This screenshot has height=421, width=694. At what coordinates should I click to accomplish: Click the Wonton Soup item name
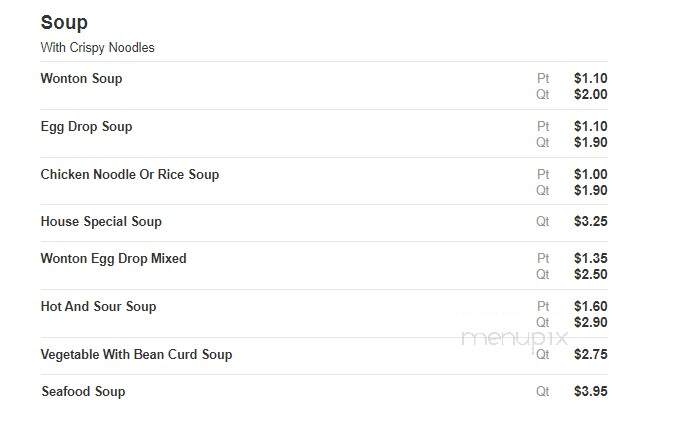(x=81, y=78)
